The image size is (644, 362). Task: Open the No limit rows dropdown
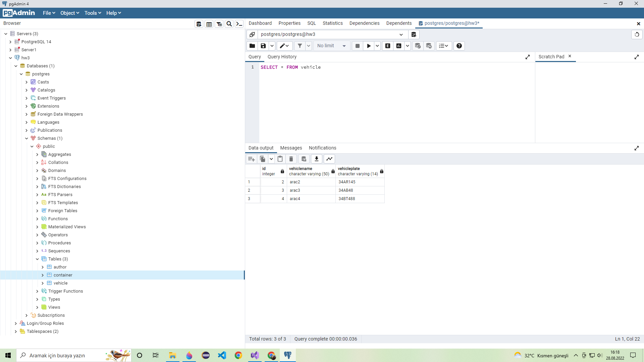click(344, 46)
